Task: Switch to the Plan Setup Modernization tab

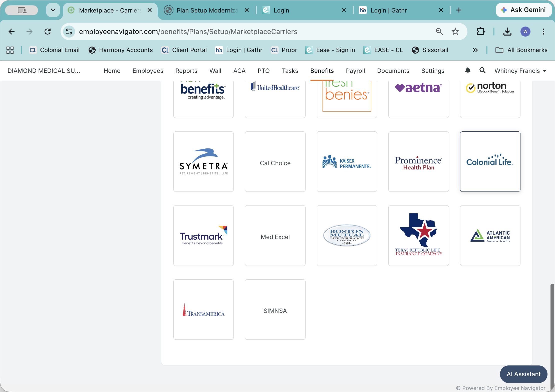Action: (x=207, y=10)
